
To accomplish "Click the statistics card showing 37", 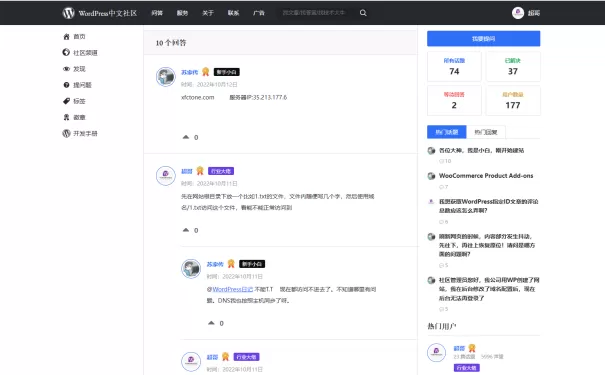I will [513, 66].
